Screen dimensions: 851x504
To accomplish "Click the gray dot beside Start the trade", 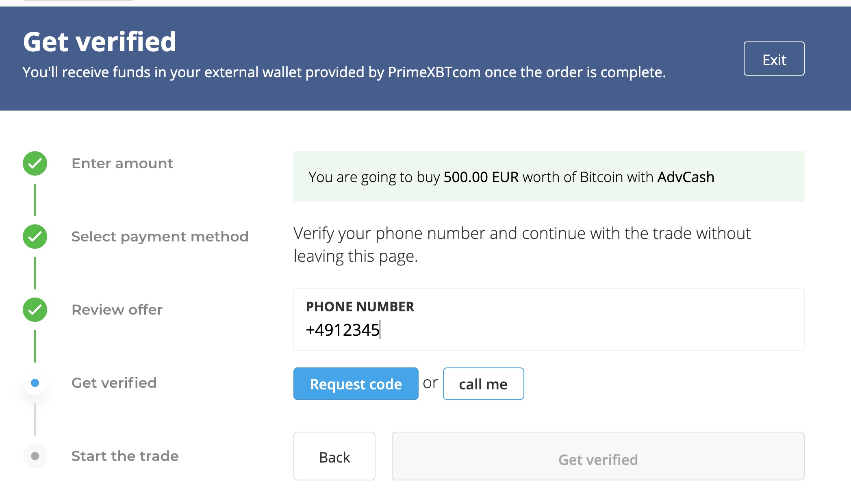I will [x=35, y=456].
